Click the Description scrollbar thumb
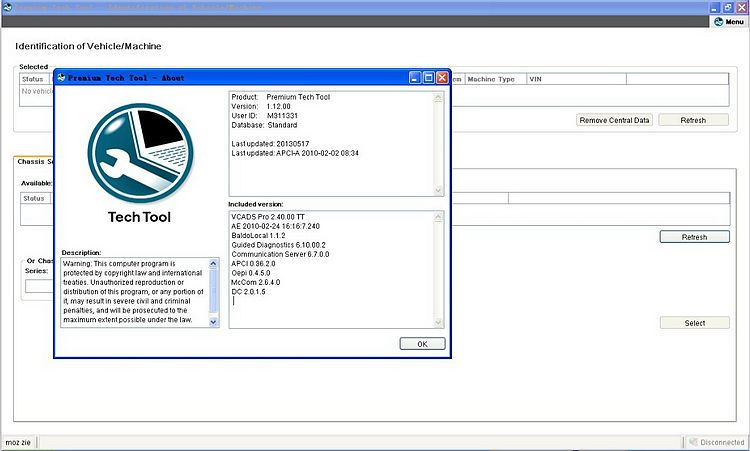 tap(213, 291)
